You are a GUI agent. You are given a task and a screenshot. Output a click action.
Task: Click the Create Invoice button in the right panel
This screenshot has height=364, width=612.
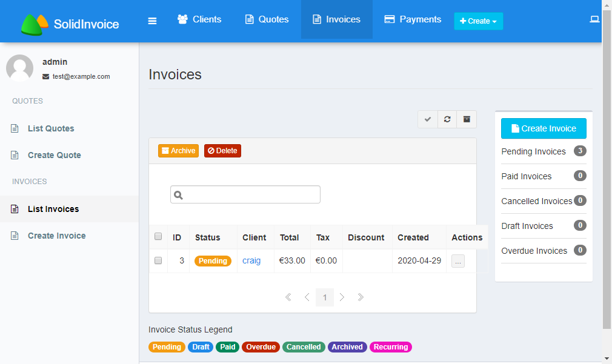[x=543, y=128]
